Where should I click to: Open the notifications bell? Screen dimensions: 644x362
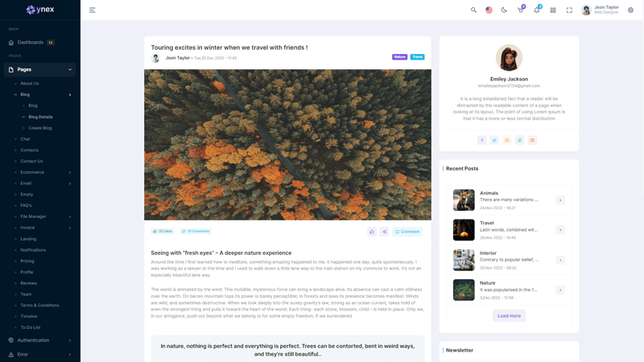tap(537, 10)
